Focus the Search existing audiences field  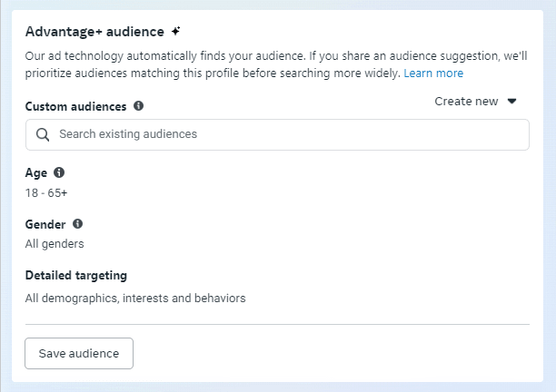(x=277, y=134)
